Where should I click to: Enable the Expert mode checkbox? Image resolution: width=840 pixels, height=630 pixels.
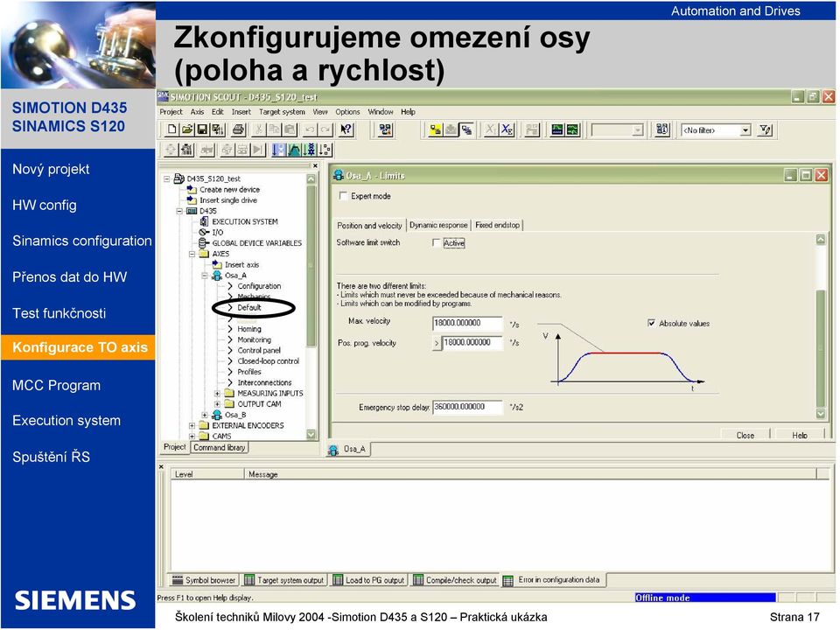pyautogui.click(x=343, y=196)
